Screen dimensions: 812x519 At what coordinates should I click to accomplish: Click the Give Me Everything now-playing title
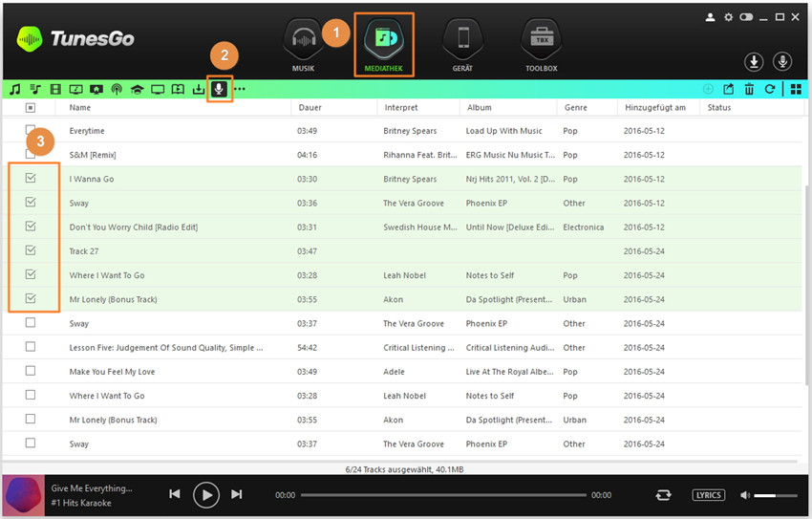click(92, 487)
